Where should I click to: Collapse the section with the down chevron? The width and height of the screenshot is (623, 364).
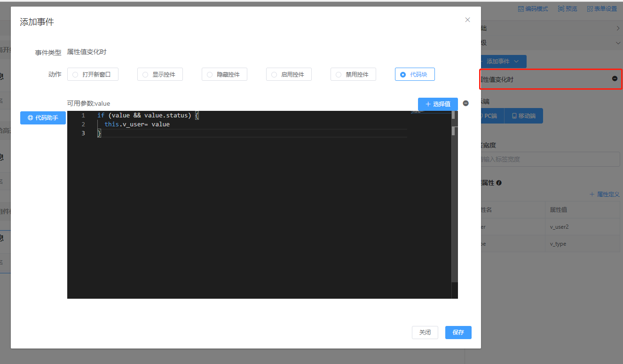click(617, 43)
